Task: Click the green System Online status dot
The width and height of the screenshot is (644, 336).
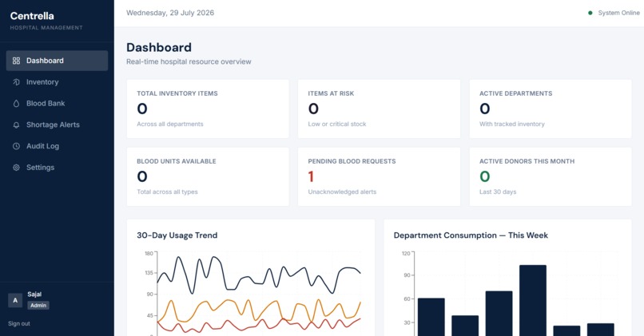Action: point(590,13)
